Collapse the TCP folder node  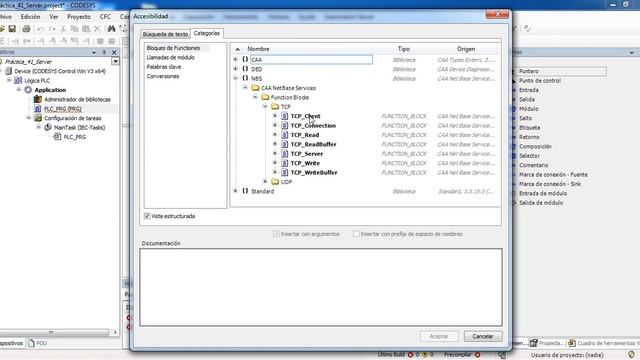point(265,107)
